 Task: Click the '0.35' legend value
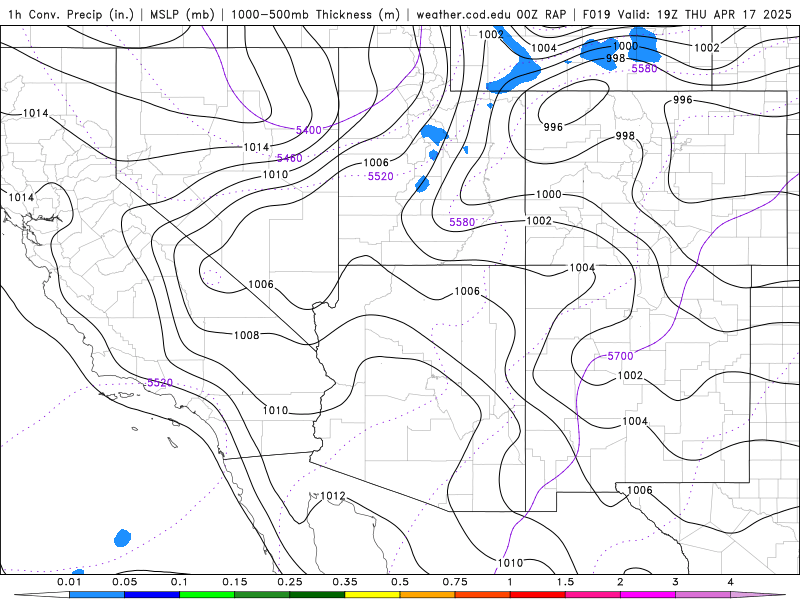tap(345, 582)
